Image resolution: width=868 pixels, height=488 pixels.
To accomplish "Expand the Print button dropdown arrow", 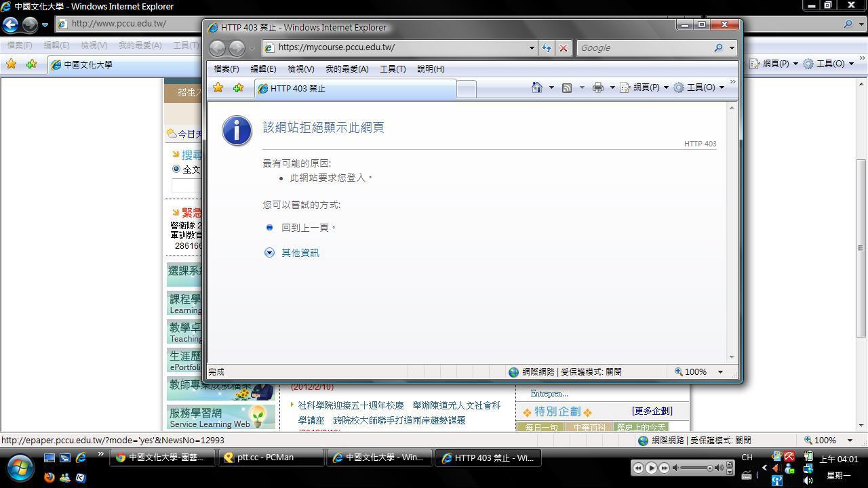I will 612,87.
